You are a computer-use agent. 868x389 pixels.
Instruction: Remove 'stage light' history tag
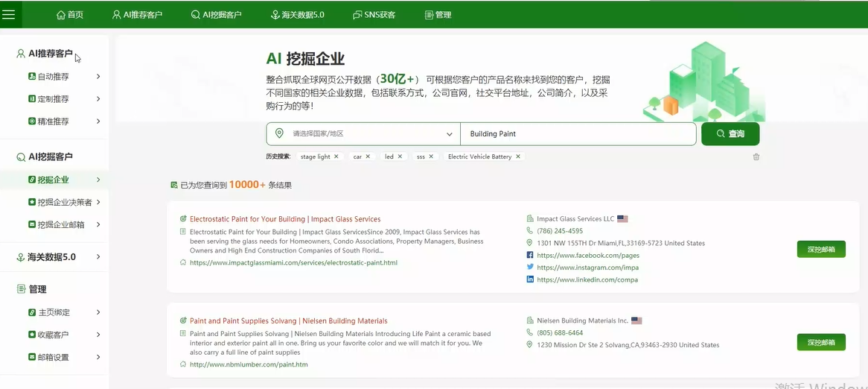(x=336, y=156)
